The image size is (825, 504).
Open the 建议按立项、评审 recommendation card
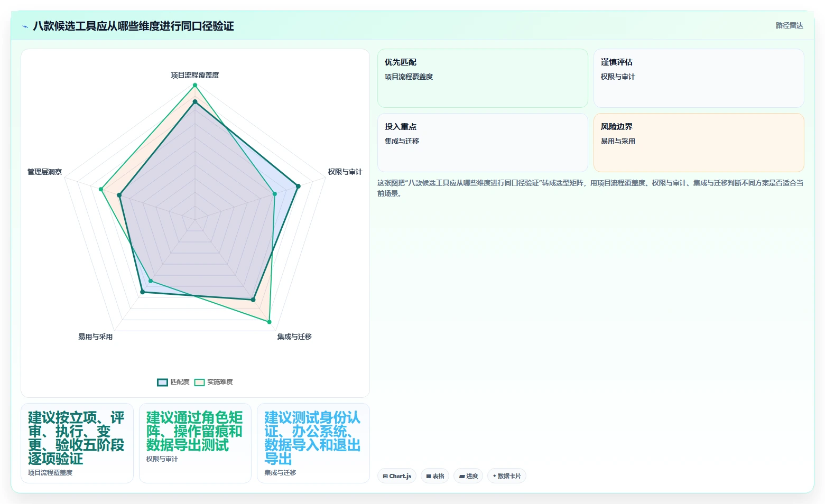(77, 443)
